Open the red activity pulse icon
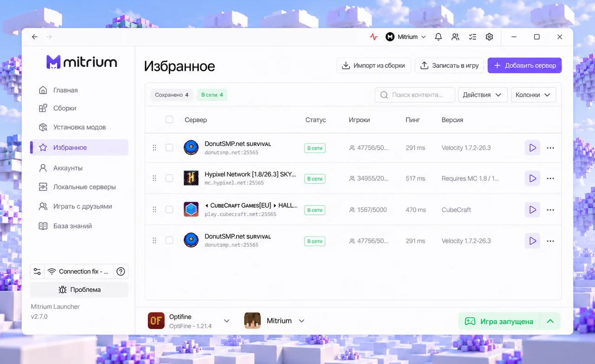The image size is (595, 364). click(x=374, y=37)
